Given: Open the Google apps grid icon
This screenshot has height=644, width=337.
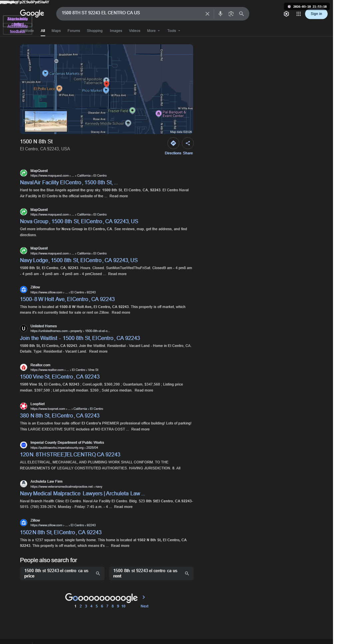Looking at the screenshot, I should pyautogui.click(x=299, y=14).
